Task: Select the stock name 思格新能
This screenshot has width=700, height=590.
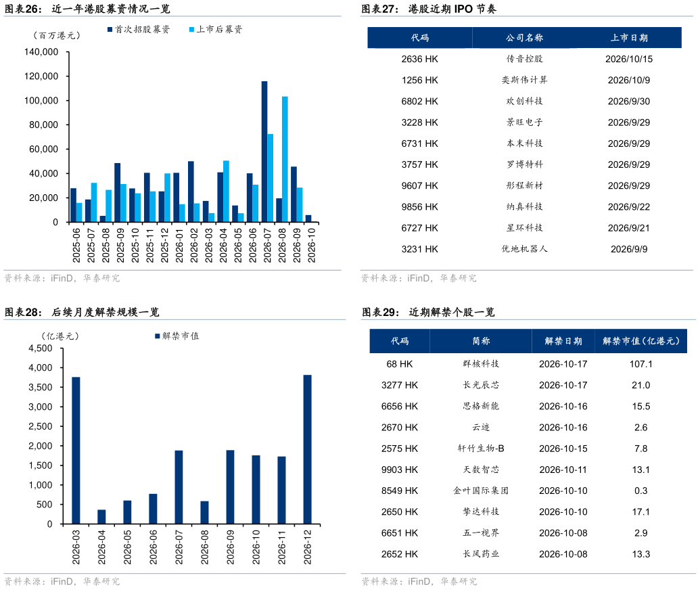Action: (x=481, y=406)
